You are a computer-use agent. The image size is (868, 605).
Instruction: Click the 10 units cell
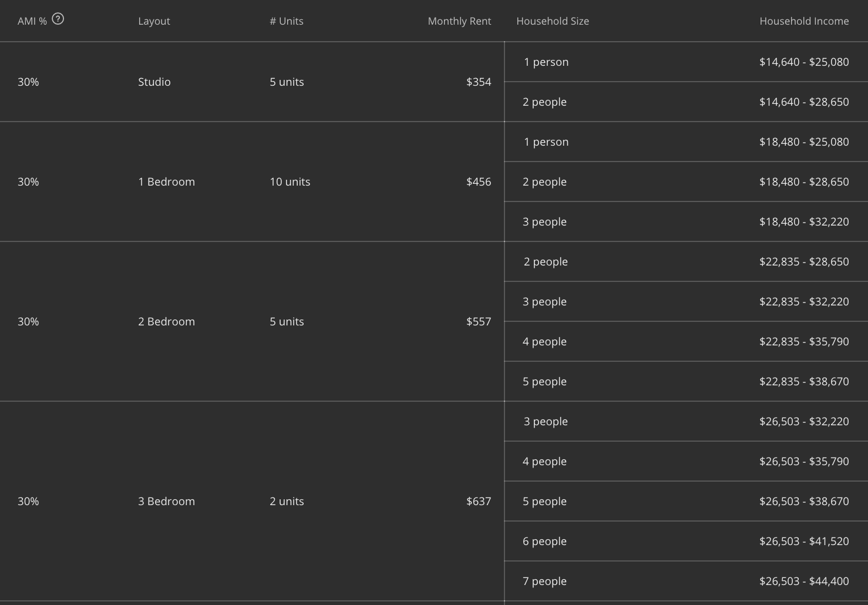[x=290, y=182]
